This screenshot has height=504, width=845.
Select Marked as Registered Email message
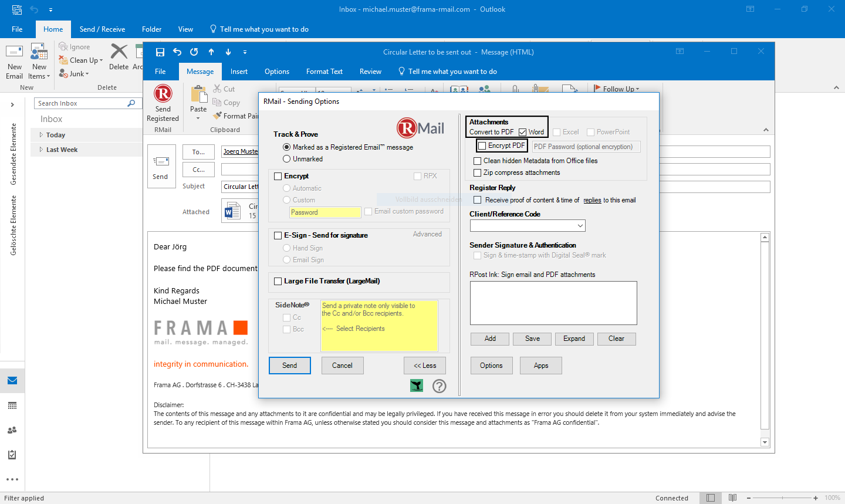pyautogui.click(x=287, y=147)
